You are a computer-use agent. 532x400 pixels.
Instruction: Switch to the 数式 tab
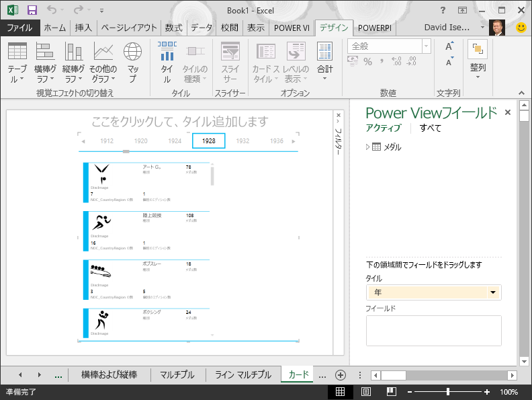coord(174,28)
